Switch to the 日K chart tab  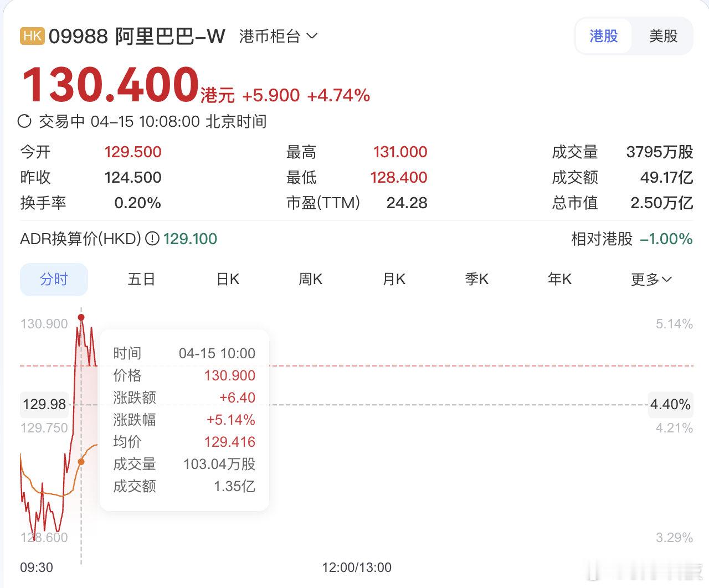(227, 280)
